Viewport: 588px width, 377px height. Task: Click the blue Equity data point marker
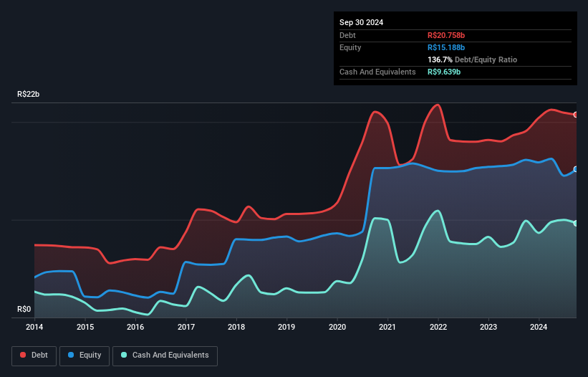(576, 169)
